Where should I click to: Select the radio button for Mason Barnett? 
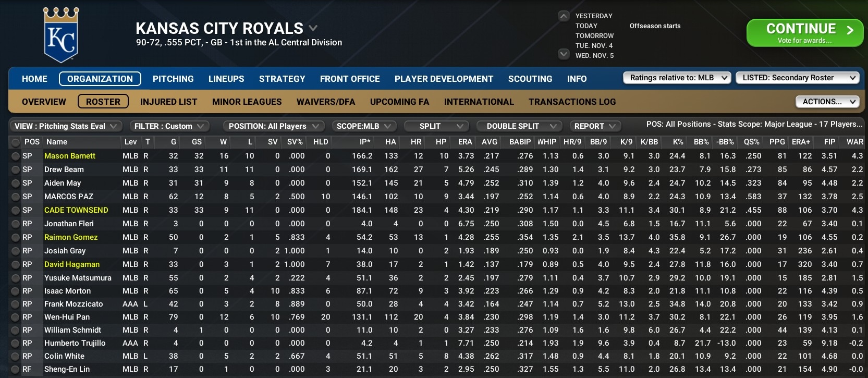pos(16,156)
